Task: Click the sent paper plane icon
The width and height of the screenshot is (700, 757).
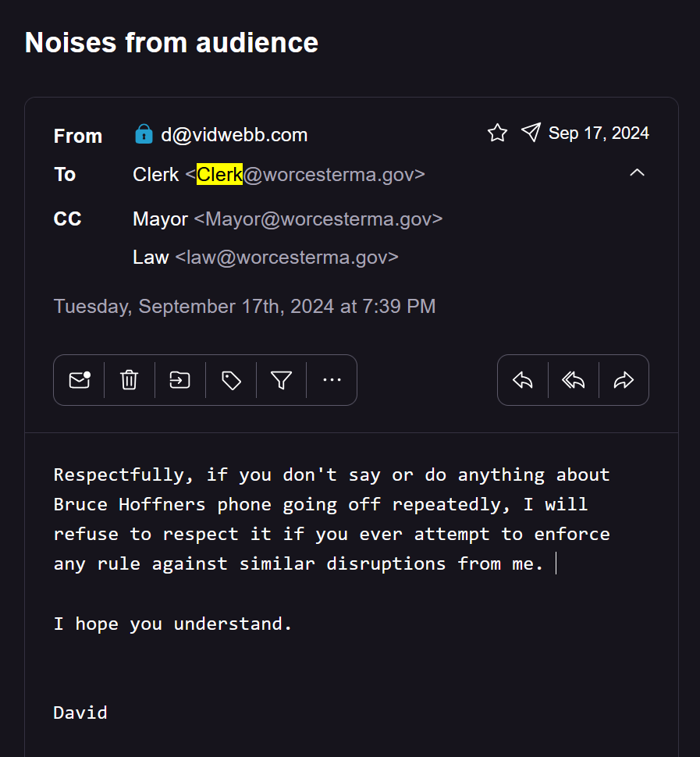Action: 531,133
